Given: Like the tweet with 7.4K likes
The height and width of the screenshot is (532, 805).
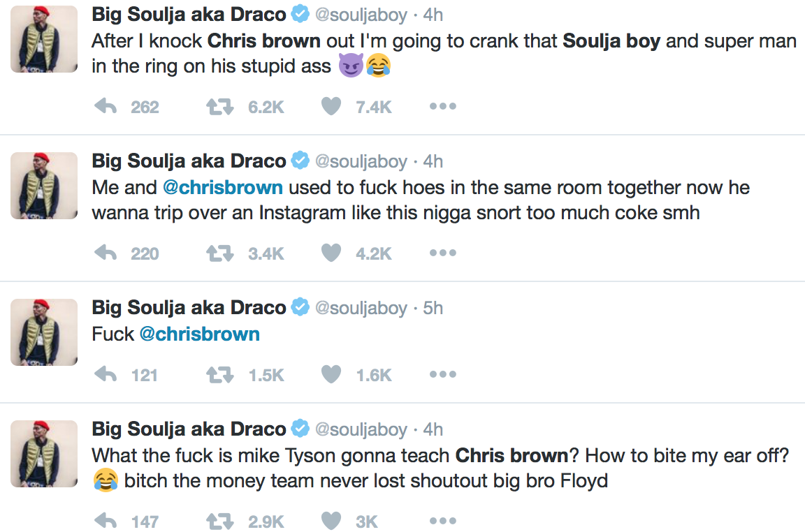Looking at the screenshot, I should (331, 107).
